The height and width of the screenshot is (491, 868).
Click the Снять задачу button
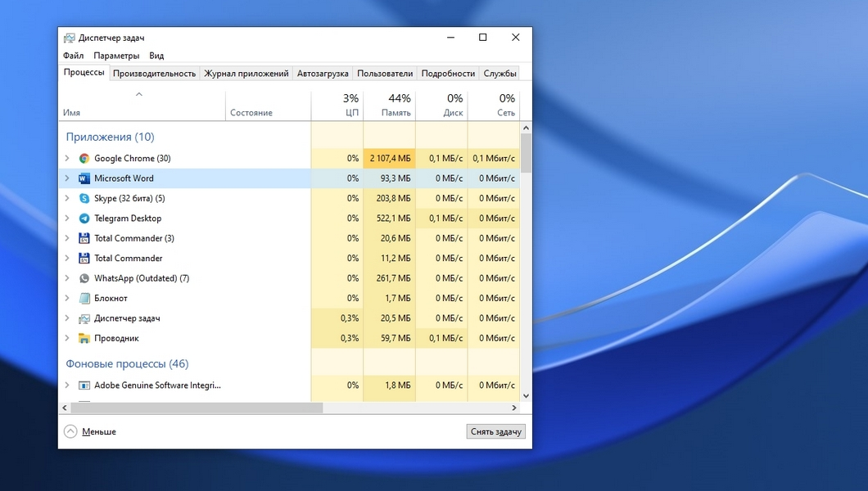(496, 432)
